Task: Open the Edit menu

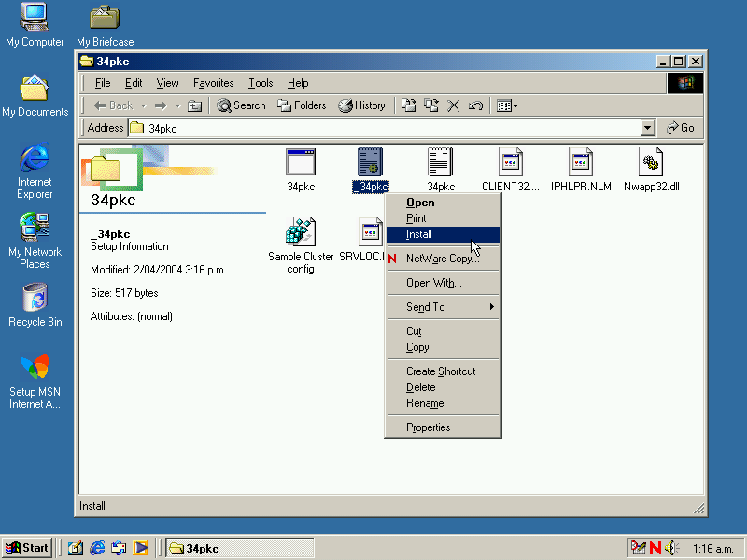Action: [134, 83]
